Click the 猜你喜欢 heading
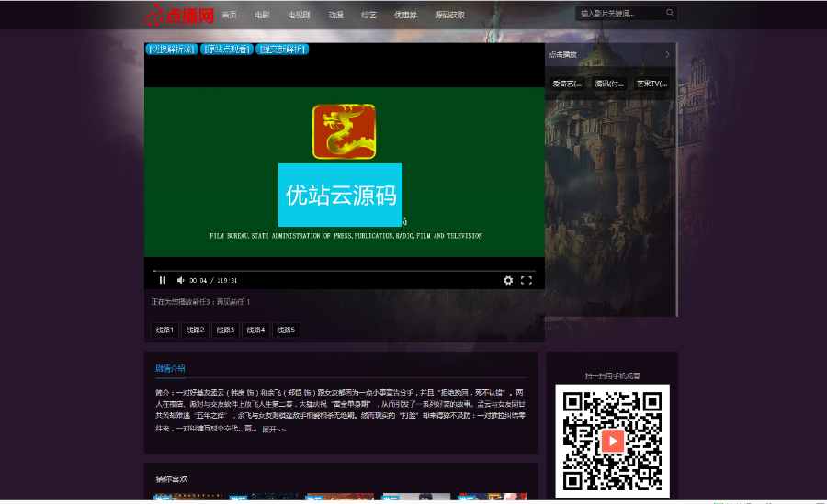Viewport: 827px width, 504px height. coord(172,478)
